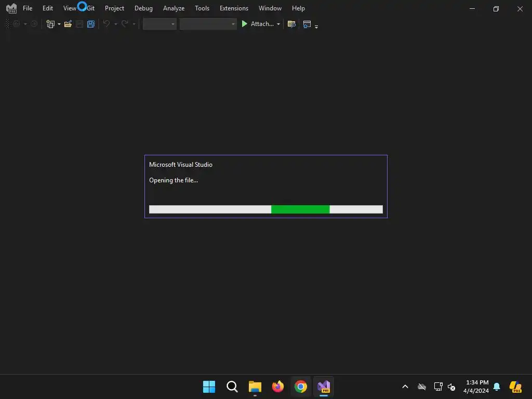The width and height of the screenshot is (532, 399).
Task: Click the New Project toolbar icon
Action: click(x=50, y=24)
